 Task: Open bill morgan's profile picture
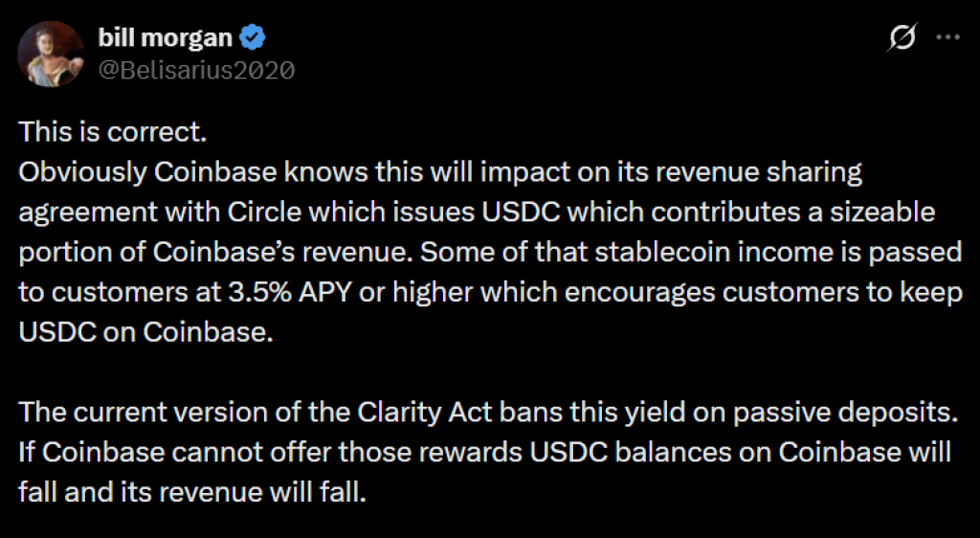52,53
